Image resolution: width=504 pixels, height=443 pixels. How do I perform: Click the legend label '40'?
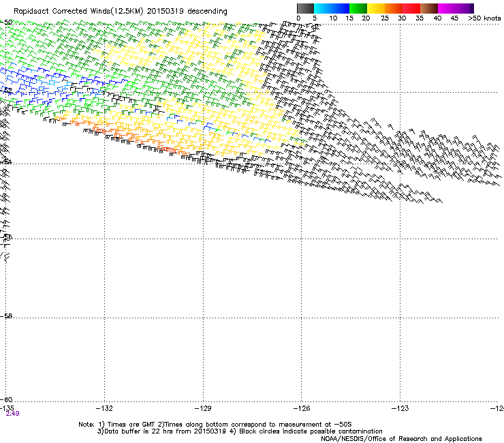coord(437,18)
